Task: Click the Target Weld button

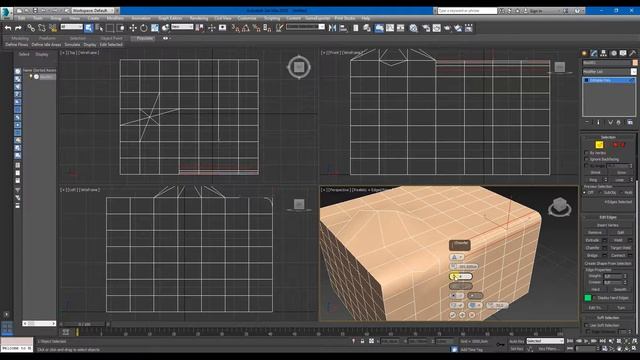Action: point(620,248)
